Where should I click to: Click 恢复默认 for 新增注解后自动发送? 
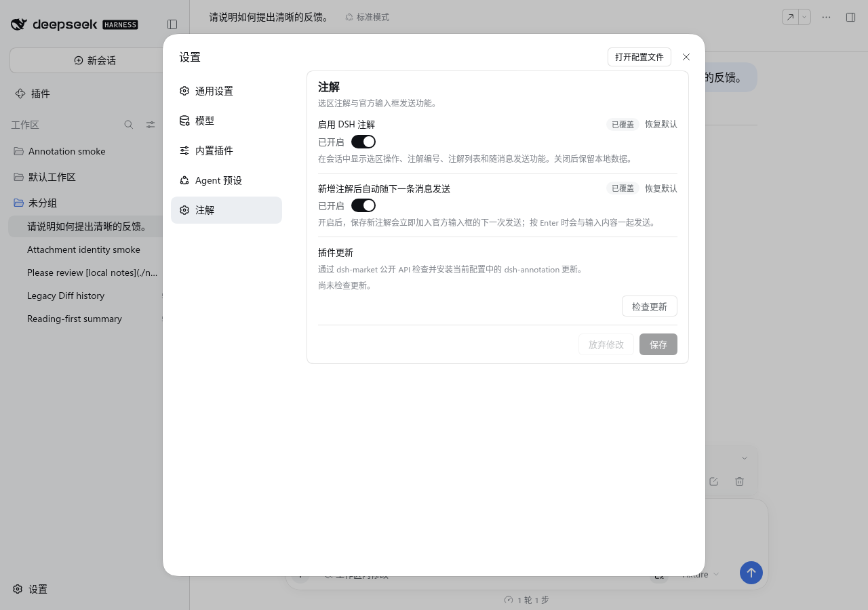pyautogui.click(x=661, y=188)
